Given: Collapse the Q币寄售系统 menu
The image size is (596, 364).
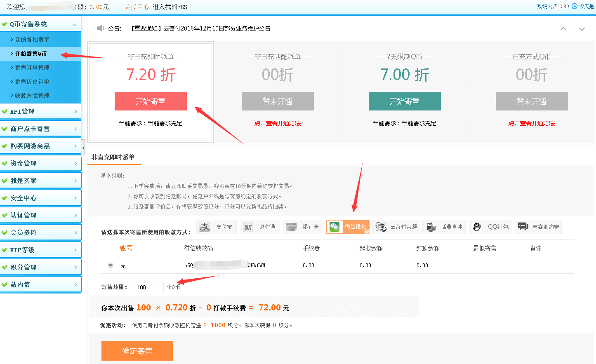Looking at the screenshot, I should pyautogui.click(x=75, y=24).
